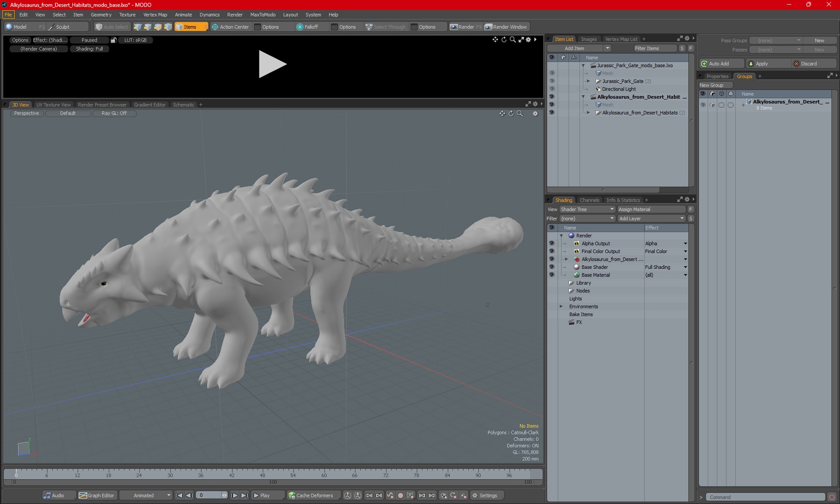
Task: Maximize the Item List panel
Action: (x=680, y=39)
